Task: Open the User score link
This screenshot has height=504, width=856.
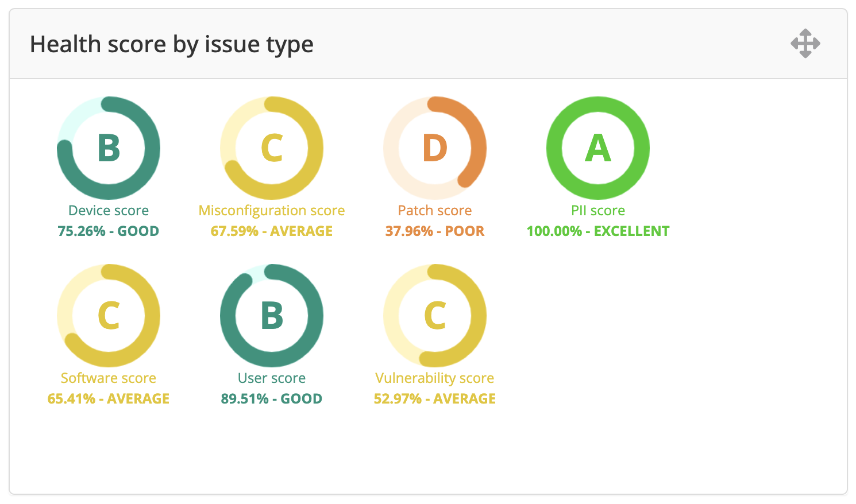Action: (x=272, y=378)
